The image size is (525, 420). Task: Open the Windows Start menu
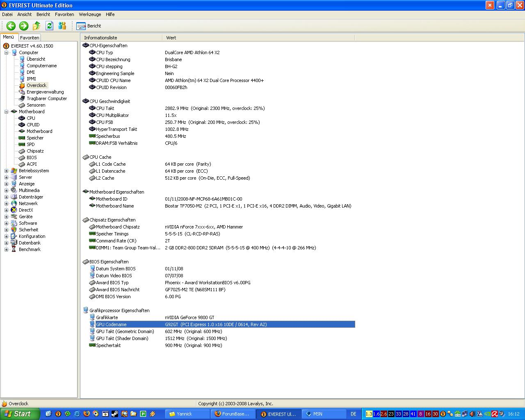[x=20, y=414]
